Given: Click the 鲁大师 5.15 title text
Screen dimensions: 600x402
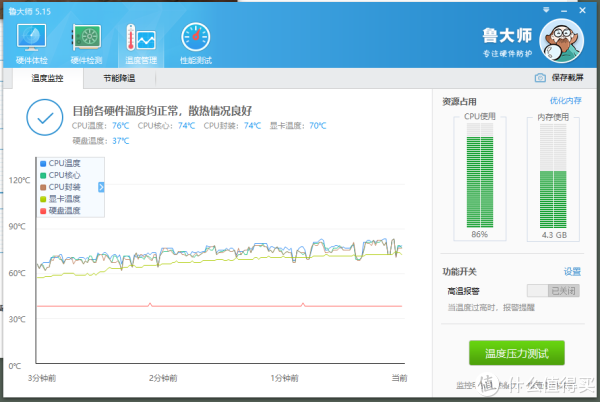Looking at the screenshot, I should [x=29, y=11].
